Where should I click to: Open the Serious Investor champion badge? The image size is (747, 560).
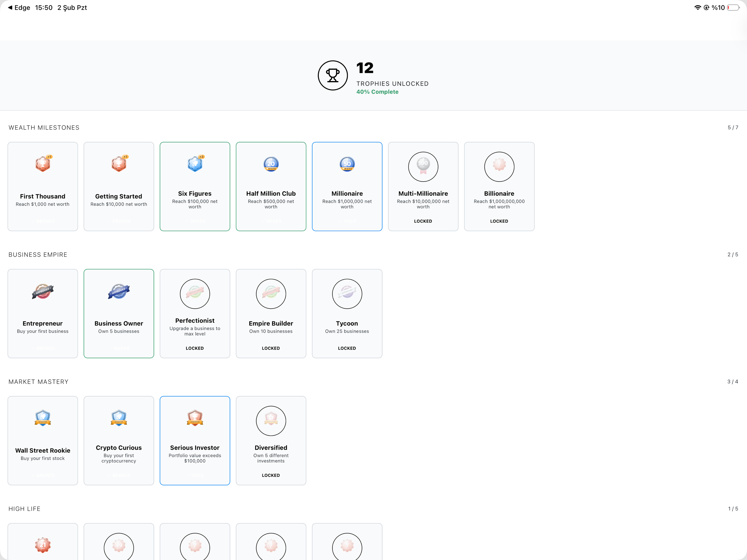point(195,418)
